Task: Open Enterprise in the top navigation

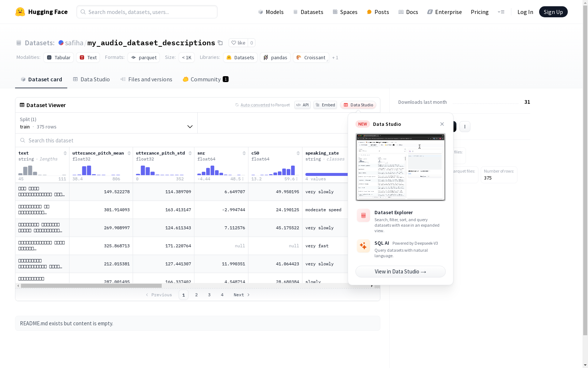Action: click(x=444, y=12)
